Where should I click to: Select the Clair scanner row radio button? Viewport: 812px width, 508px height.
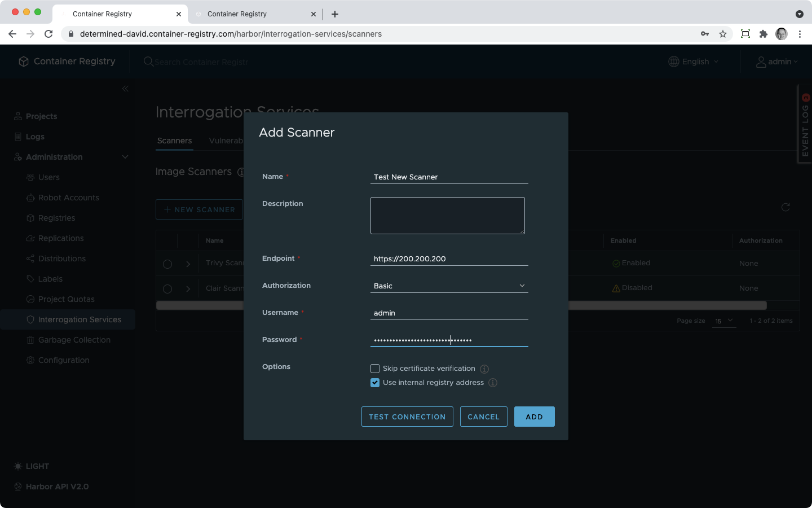167,289
